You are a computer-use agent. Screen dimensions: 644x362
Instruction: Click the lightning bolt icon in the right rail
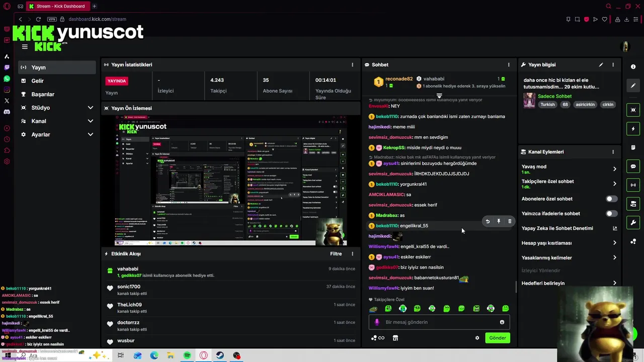(633, 129)
